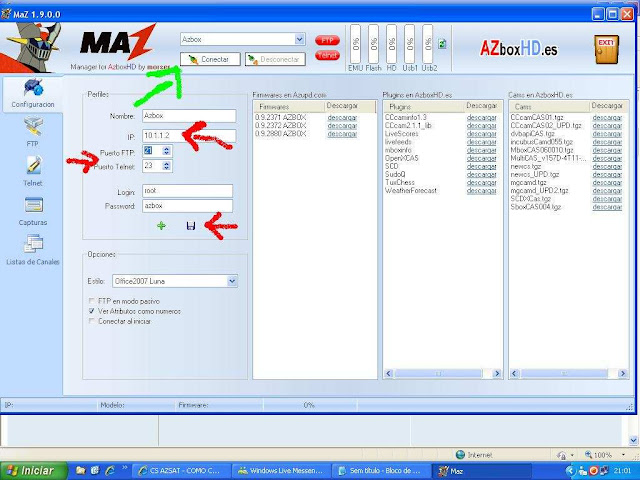Click the Cams list right scroll arrow

[622, 373]
